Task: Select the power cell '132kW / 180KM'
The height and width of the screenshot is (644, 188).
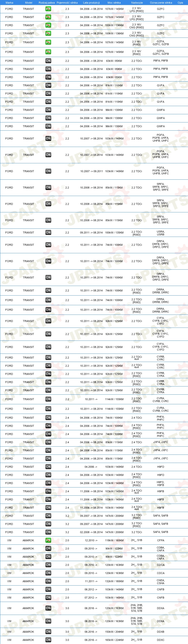Action: pyautogui.click(x=114, y=581)
